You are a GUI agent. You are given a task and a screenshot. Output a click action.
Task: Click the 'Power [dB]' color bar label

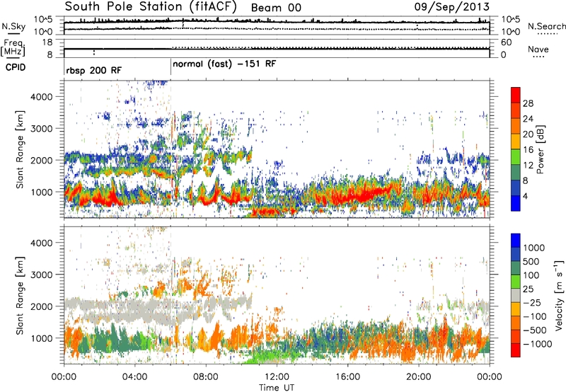coord(540,149)
